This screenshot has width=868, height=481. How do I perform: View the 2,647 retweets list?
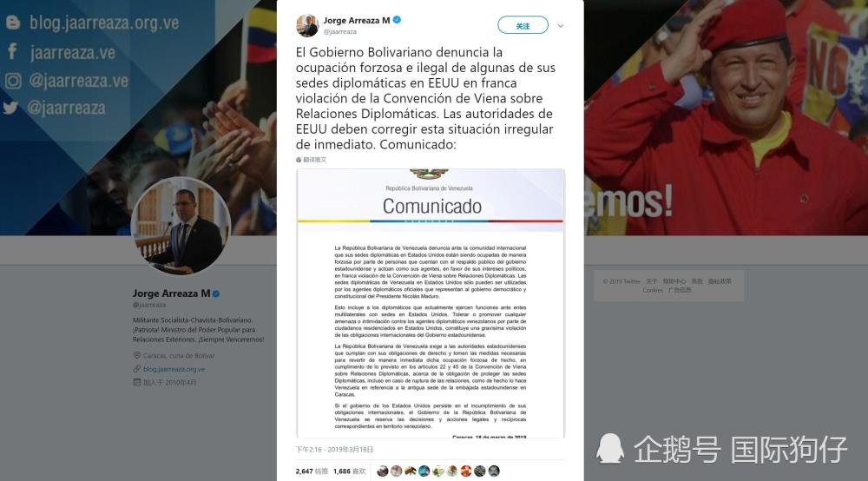[x=312, y=471]
